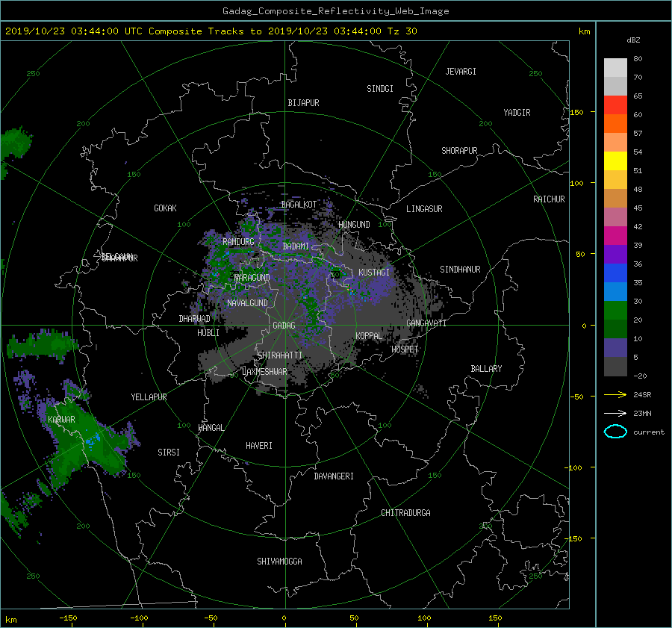Click the HAVERI town label
The width and height of the screenshot is (672, 628).
pos(259,446)
